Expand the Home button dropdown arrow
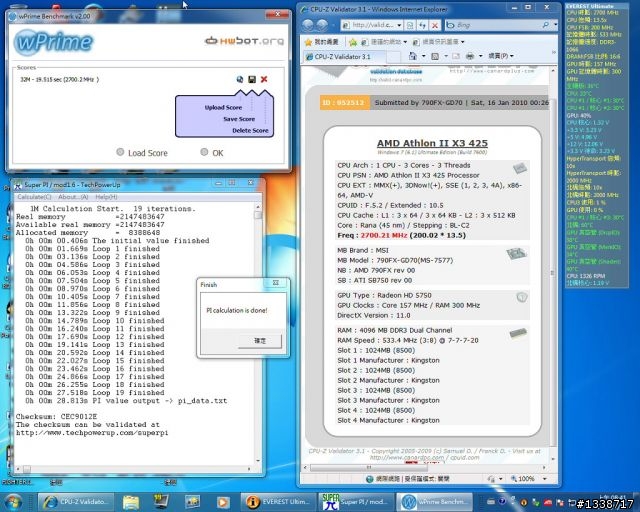The image size is (640, 512). pos(423,56)
